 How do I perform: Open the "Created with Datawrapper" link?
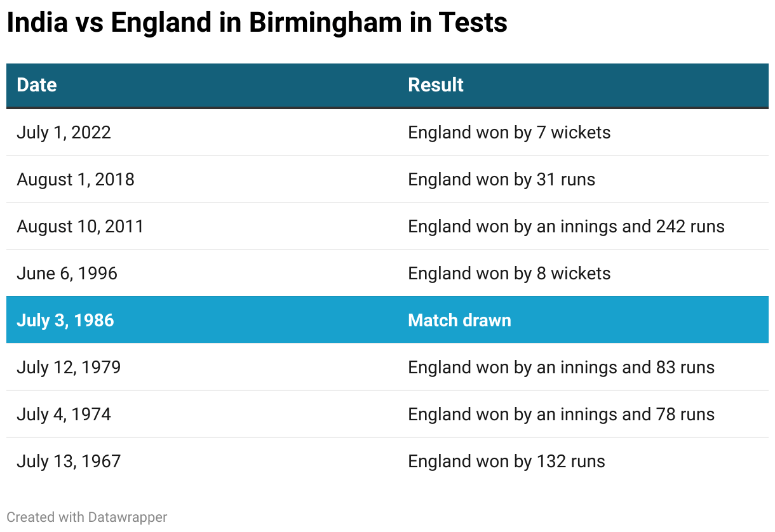87,517
